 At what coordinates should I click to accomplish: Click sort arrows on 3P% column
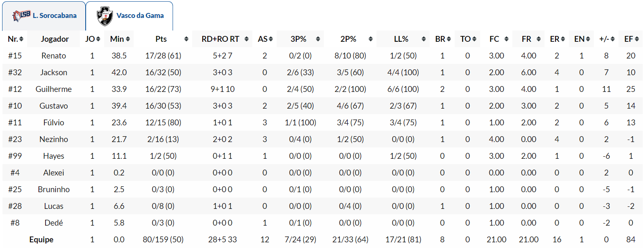(319, 39)
